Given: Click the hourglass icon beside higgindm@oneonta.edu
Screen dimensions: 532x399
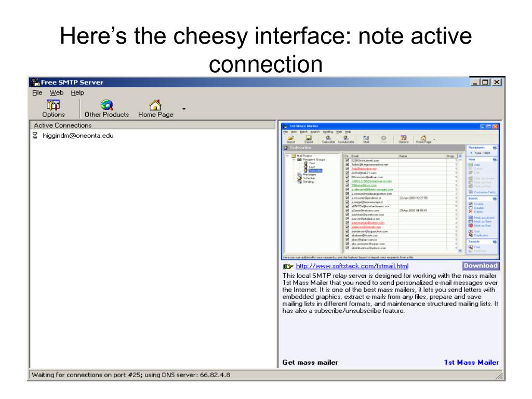Looking at the screenshot, I should (35, 136).
